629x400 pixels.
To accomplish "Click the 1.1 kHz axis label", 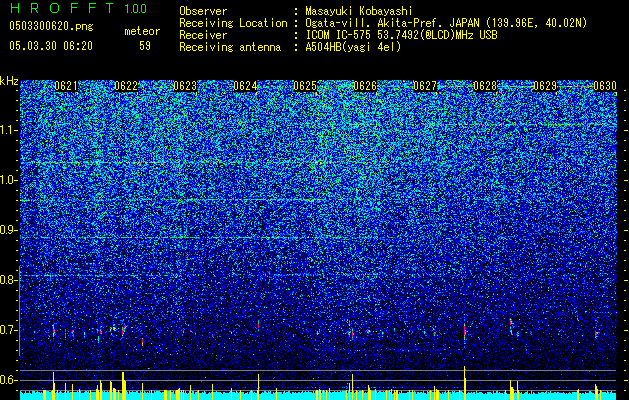I will (8, 130).
